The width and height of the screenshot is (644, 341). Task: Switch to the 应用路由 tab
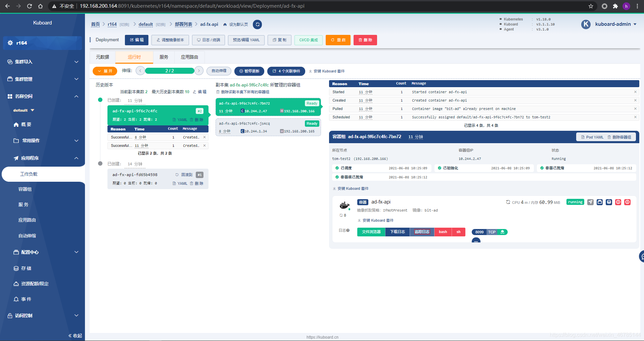tap(189, 57)
